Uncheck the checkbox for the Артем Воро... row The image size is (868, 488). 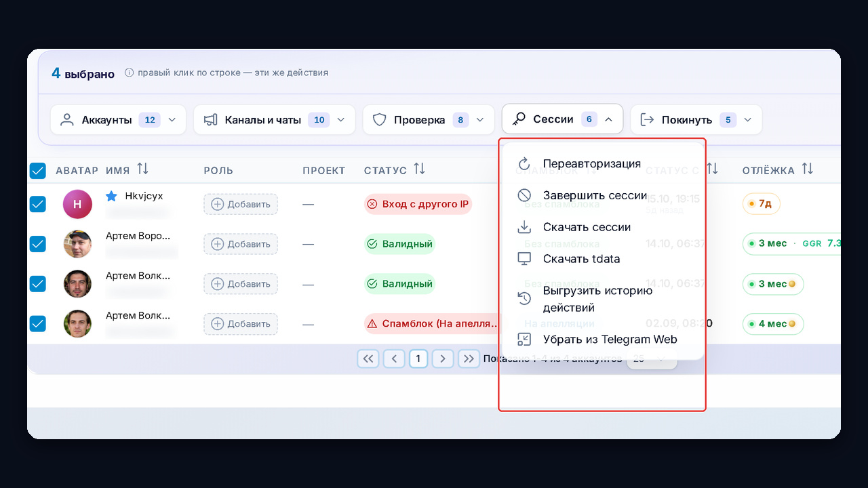pos(38,244)
